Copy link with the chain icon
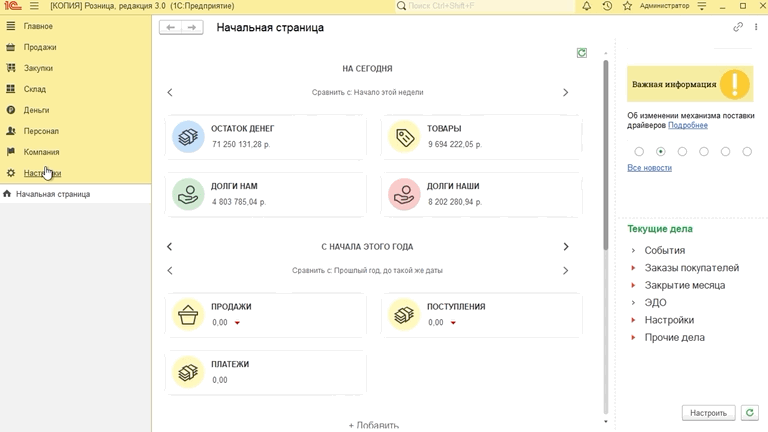Screen dimensions: 768x432 (x=738, y=27)
